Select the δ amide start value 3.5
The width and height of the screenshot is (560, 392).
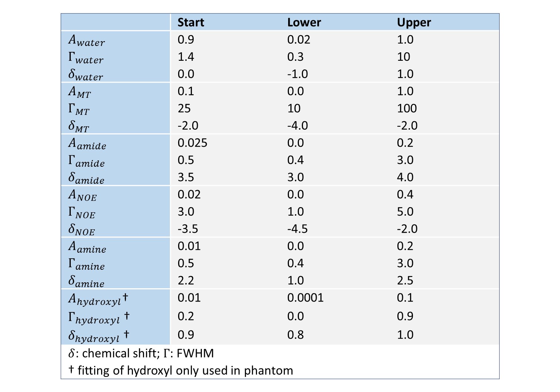[x=186, y=177]
